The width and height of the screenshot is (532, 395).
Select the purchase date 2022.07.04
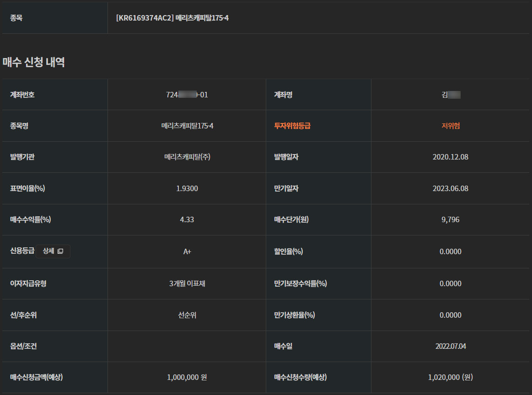pyautogui.click(x=451, y=346)
